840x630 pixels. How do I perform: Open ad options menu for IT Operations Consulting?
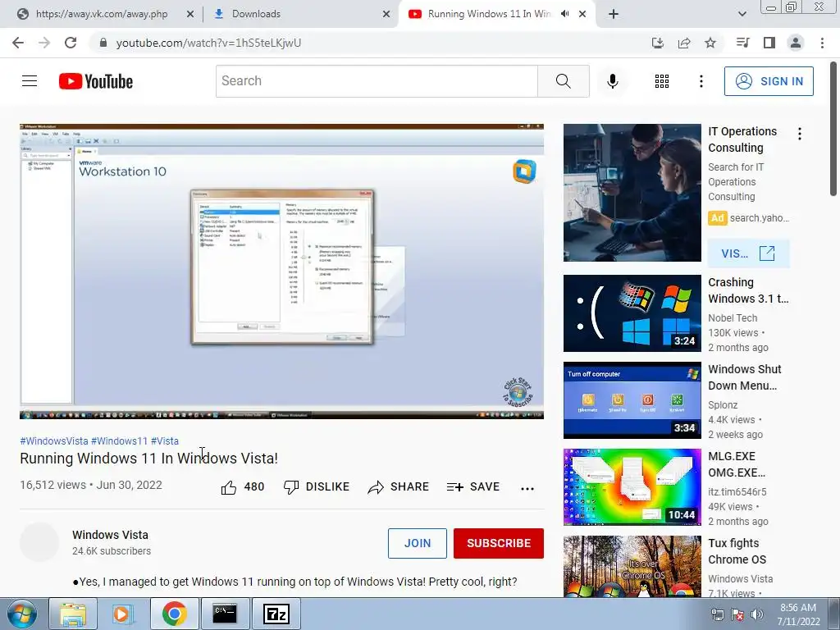click(x=800, y=134)
